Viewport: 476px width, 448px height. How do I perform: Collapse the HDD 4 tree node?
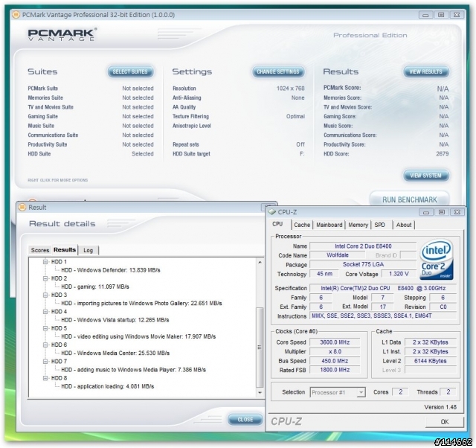[x=45, y=312]
